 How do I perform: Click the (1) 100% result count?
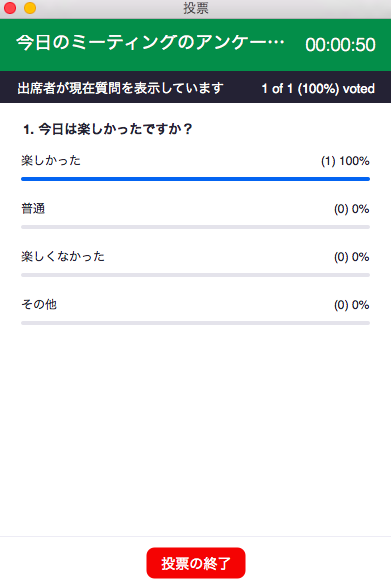pyautogui.click(x=345, y=161)
